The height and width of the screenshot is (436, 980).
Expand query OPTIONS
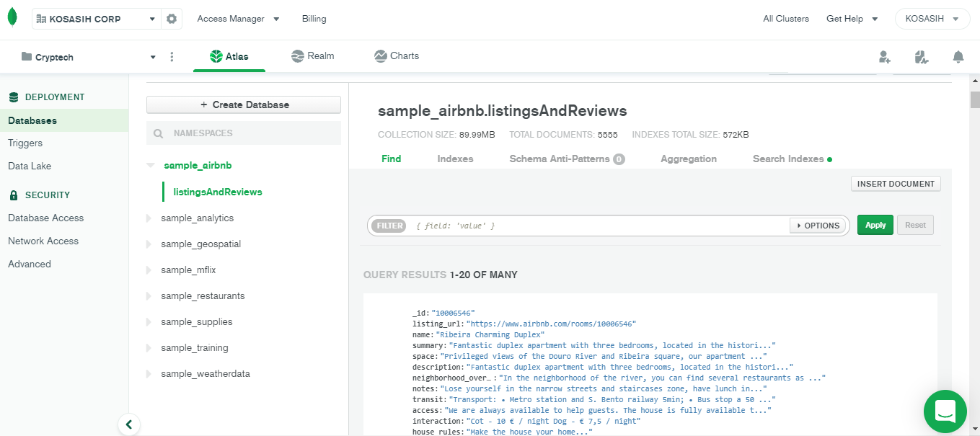pyautogui.click(x=818, y=226)
